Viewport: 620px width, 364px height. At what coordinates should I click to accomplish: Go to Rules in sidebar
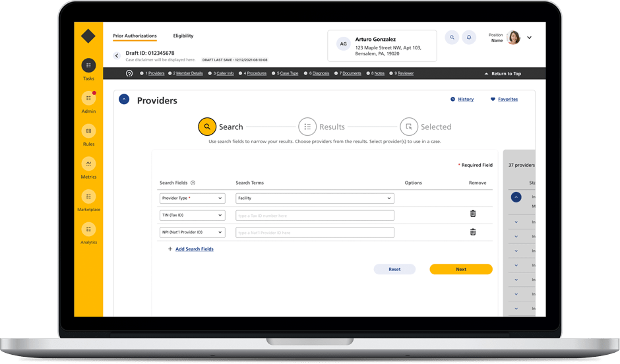click(x=88, y=131)
